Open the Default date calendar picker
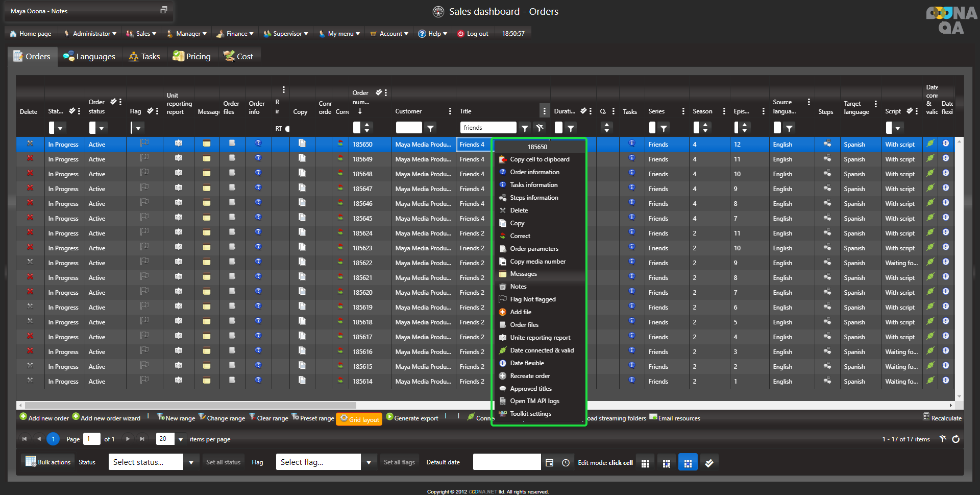Viewport: 980px width, 495px height. 549,462
